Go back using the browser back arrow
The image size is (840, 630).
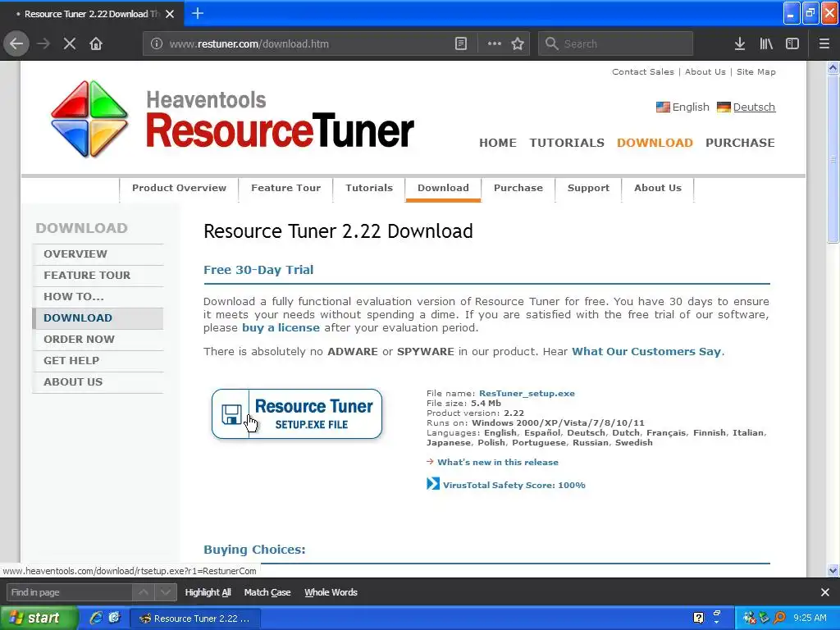tap(16, 43)
